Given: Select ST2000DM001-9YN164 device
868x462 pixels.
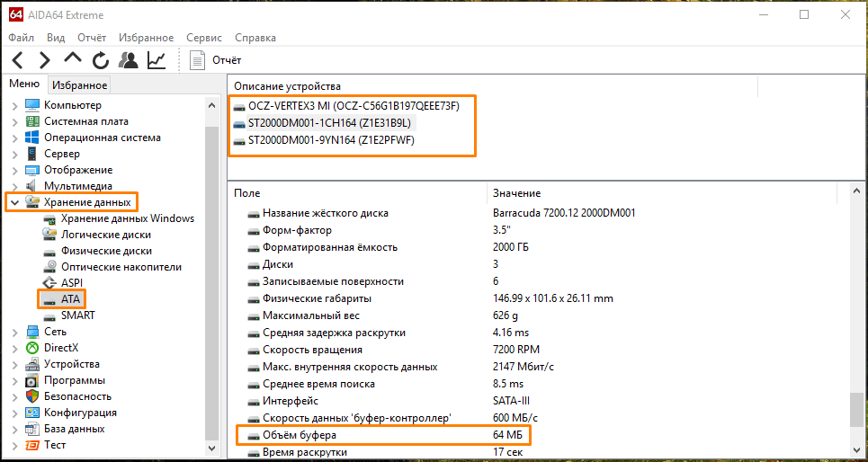Looking at the screenshot, I should point(331,140).
